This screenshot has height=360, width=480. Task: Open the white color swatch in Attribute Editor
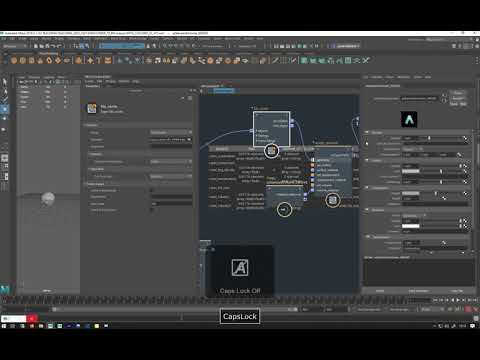click(411, 226)
